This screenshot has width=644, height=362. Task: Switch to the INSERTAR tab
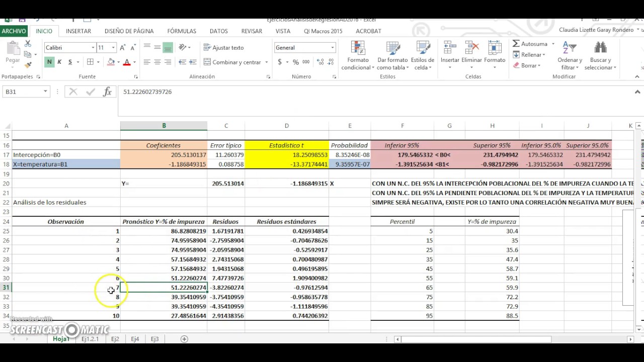click(78, 31)
